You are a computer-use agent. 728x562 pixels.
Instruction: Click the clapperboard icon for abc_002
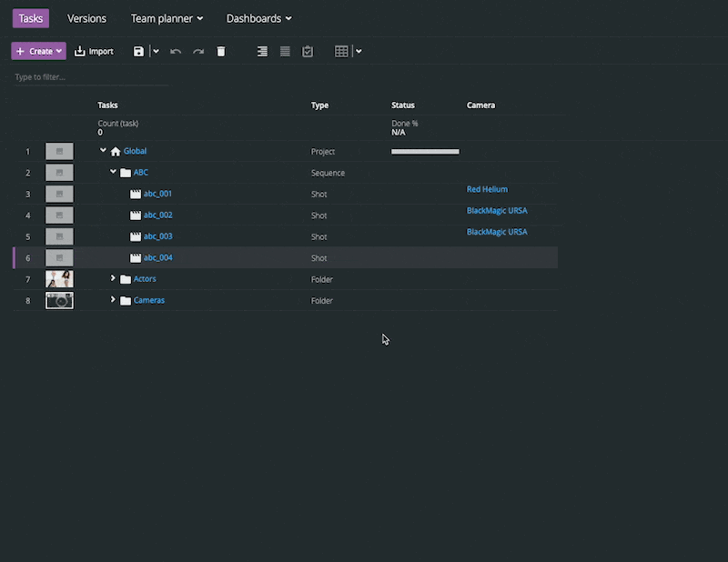point(135,216)
